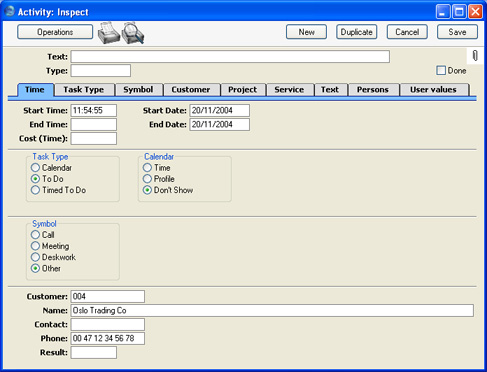Click the Start Date field
487x372 pixels.
click(x=220, y=110)
